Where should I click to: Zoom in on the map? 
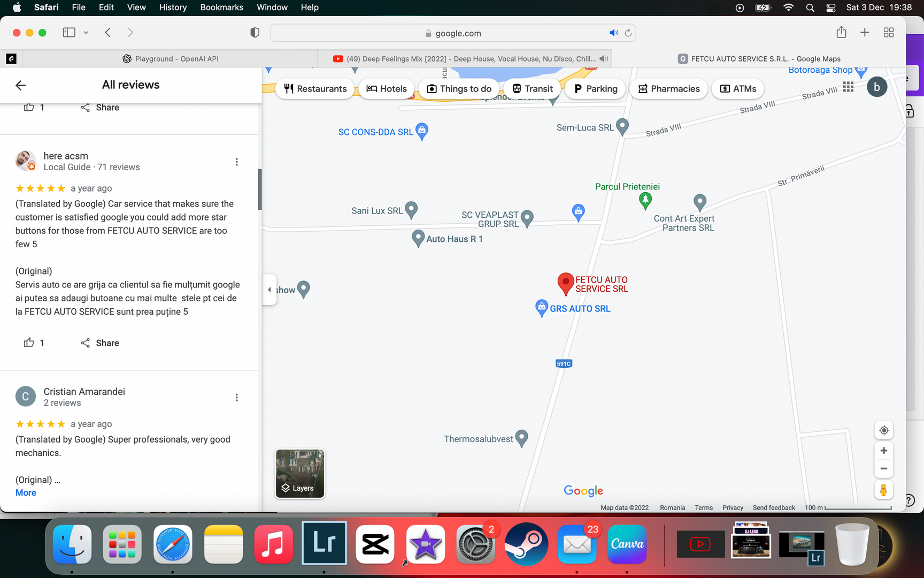883,451
